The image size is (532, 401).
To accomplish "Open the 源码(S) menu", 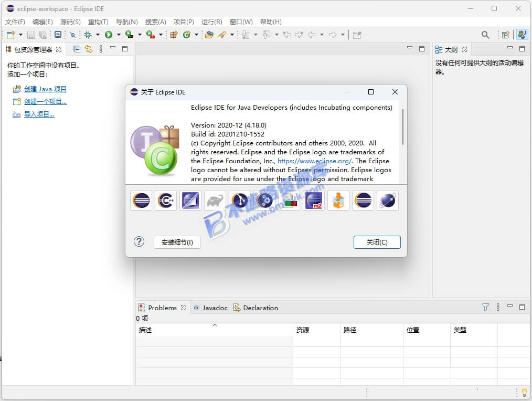I will tap(70, 22).
